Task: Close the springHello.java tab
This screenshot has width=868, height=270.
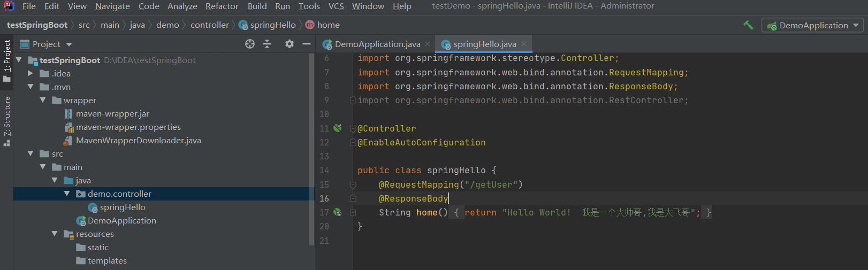Action: click(x=524, y=44)
